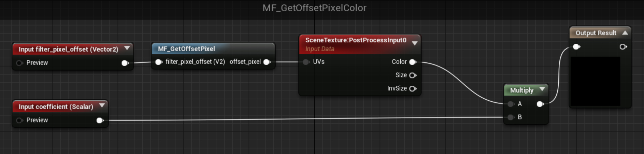Click the Multiply node's B input pin
This screenshot has width=644, height=154.
click(x=511, y=117)
